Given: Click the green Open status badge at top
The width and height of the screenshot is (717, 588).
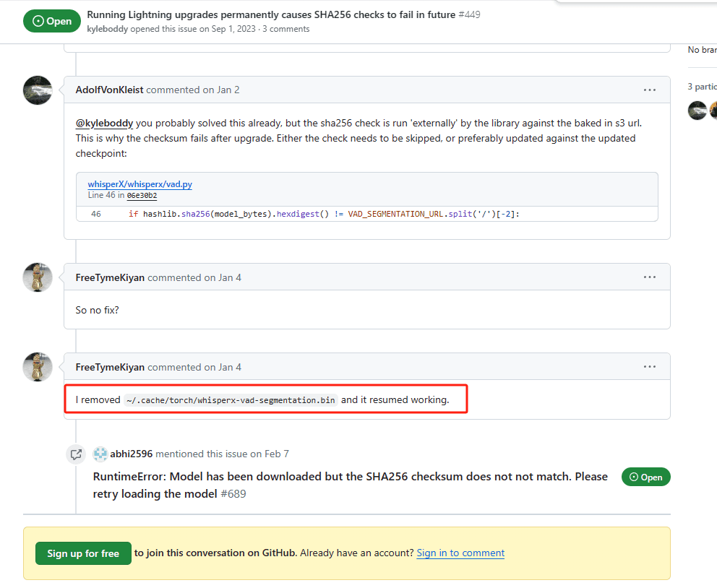Looking at the screenshot, I should point(51,21).
